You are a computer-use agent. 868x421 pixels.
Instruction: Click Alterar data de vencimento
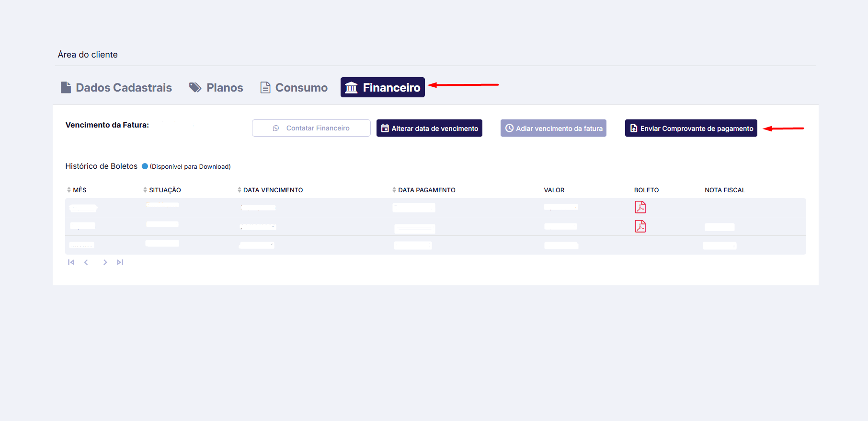(429, 128)
